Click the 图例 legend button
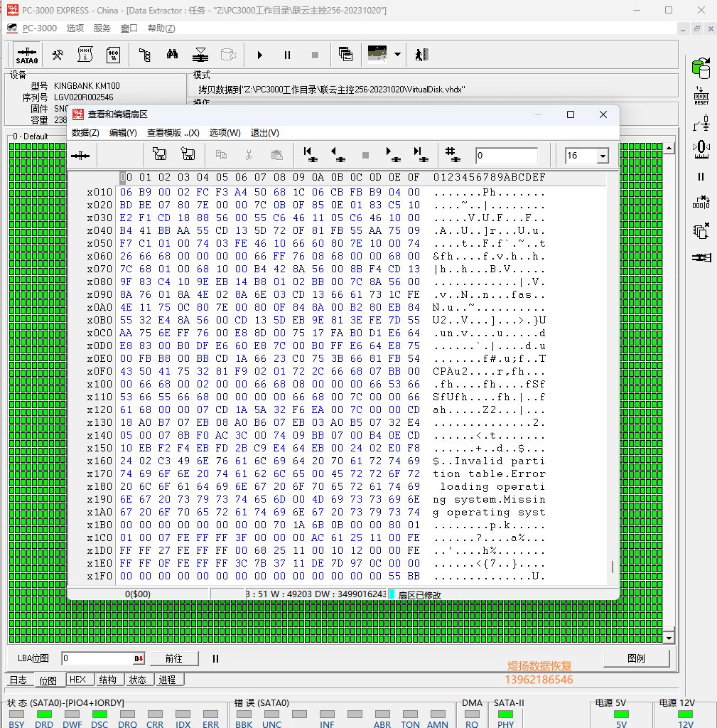Image resolution: width=717 pixels, height=728 pixels. click(636, 658)
